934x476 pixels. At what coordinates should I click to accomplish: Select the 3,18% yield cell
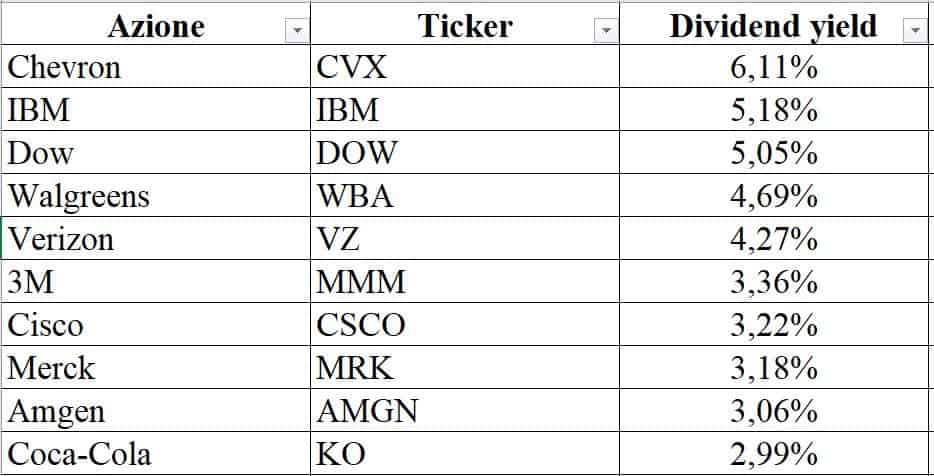click(775, 368)
